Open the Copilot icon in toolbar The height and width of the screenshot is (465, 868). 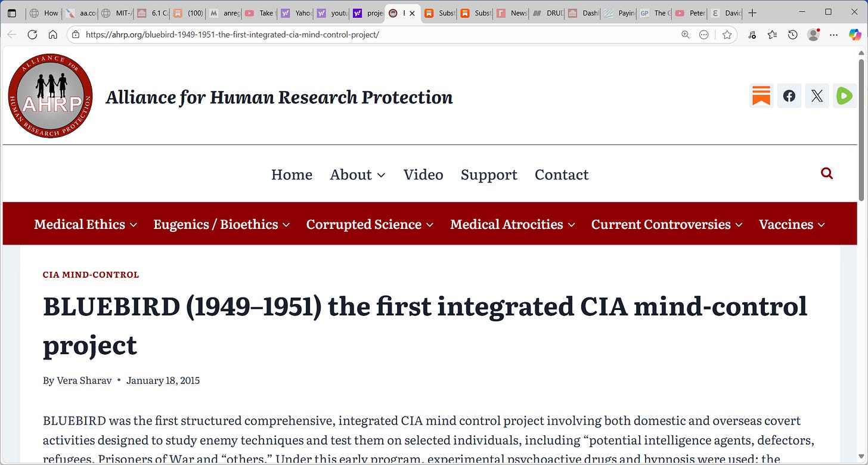[x=855, y=35]
